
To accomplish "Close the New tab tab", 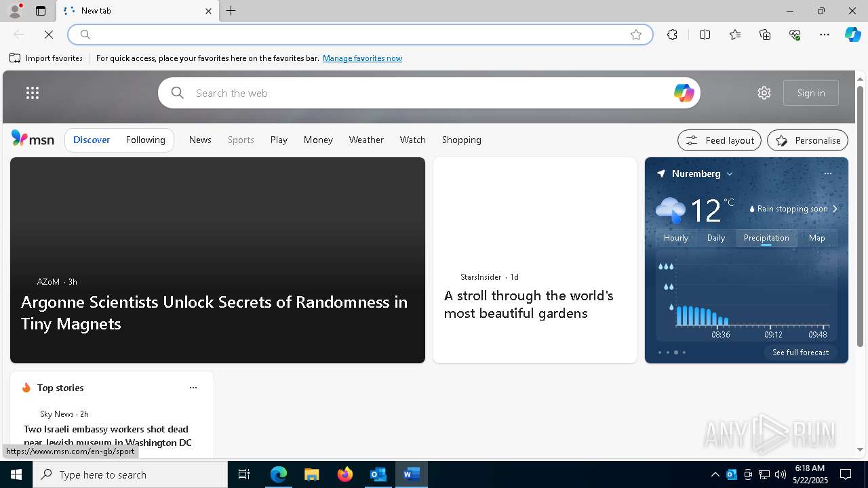I will click(x=208, y=11).
